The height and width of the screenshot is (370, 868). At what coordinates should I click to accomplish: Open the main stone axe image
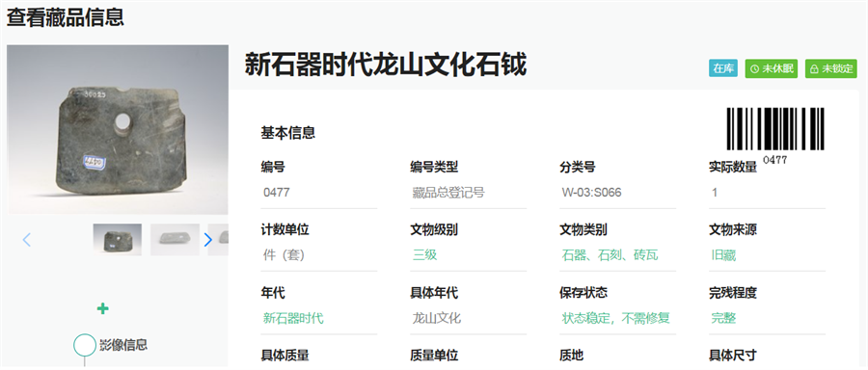(x=118, y=129)
